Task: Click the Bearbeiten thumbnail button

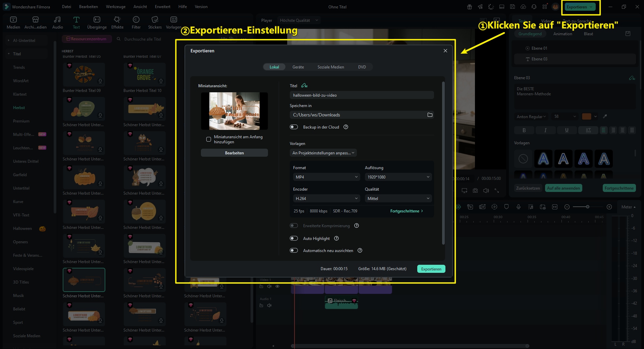Action: pos(234,153)
